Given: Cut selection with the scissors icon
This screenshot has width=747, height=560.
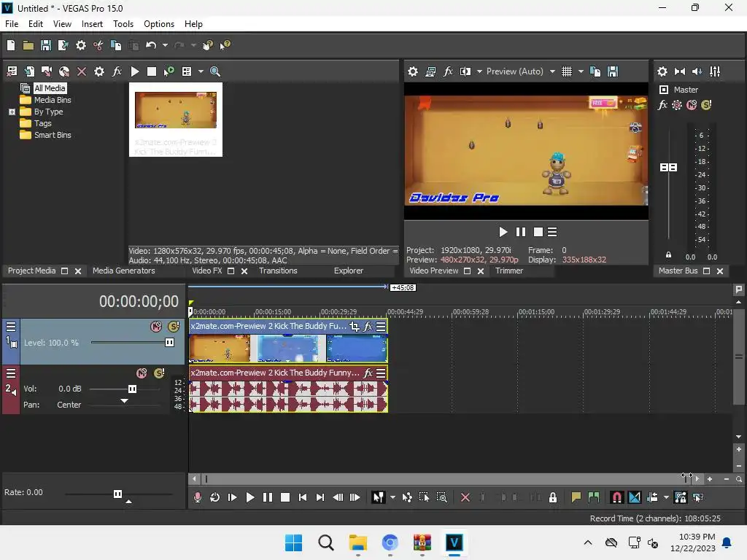Looking at the screenshot, I should coord(98,45).
